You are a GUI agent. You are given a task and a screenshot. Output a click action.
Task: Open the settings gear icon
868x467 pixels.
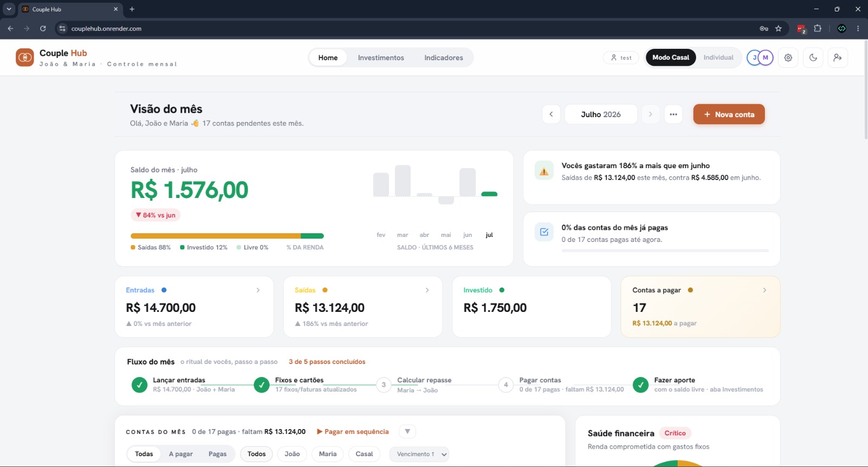click(x=788, y=57)
